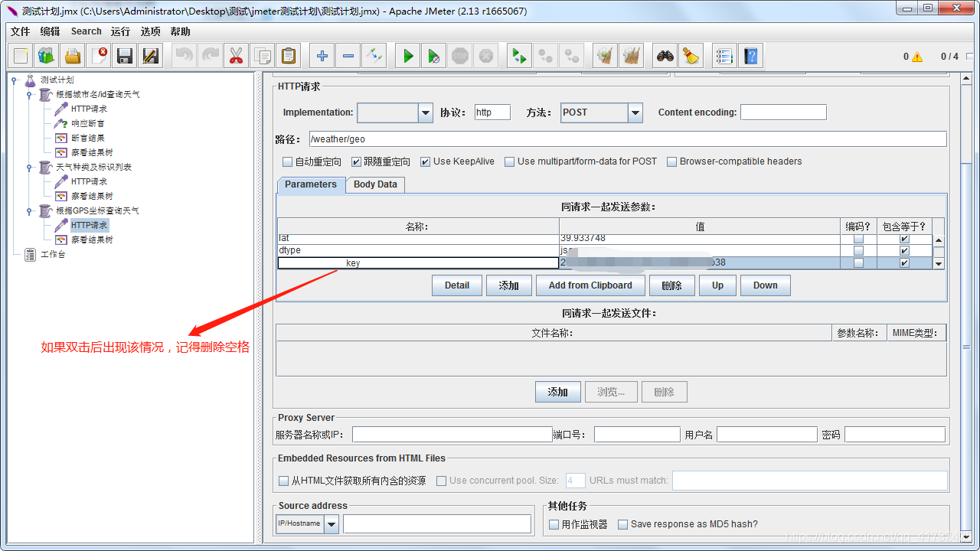Click the Detail button
This screenshot has height=551, width=980.
coord(457,285)
